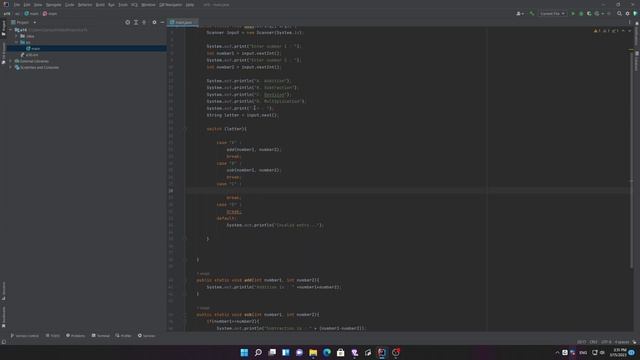The image size is (640, 360).
Task: Expand External Libraries node
Action: (x=11, y=61)
